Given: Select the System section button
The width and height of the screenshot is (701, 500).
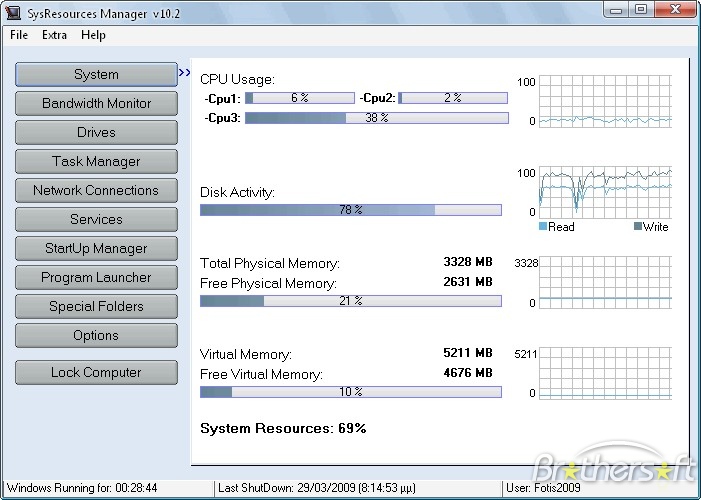Looking at the screenshot, I should click(96, 75).
